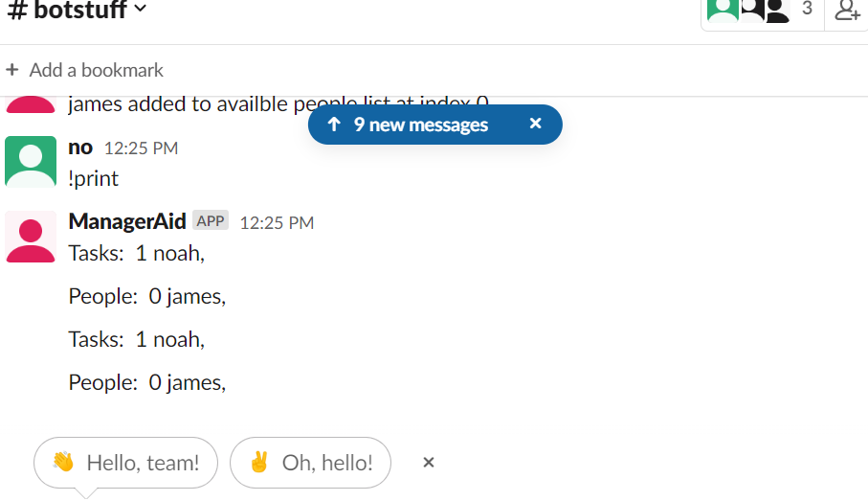Open the sender name 'no' profile
This screenshot has width=868, height=501.
pos(80,148)
